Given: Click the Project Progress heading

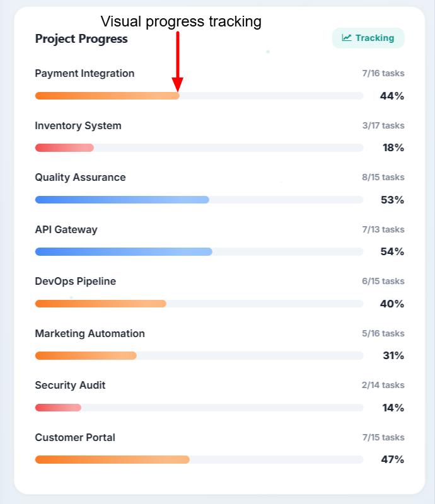Looking at the screenshot, I should click(81, 39).
